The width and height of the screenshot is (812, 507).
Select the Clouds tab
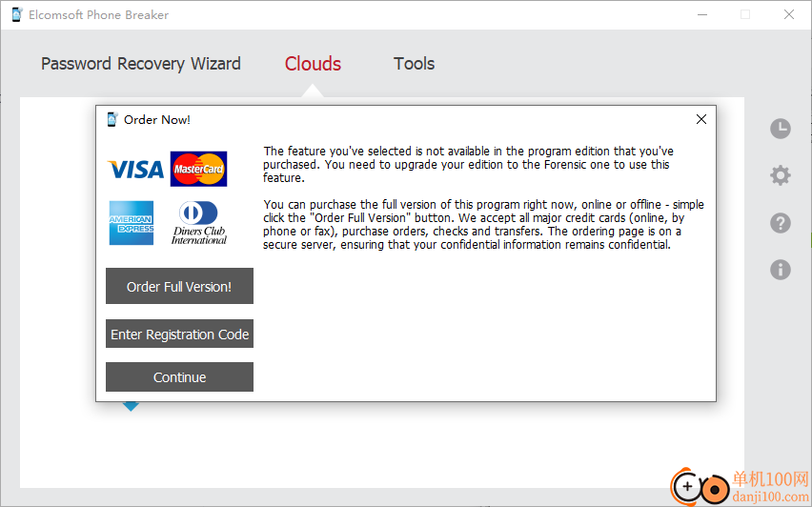[313, 64]
